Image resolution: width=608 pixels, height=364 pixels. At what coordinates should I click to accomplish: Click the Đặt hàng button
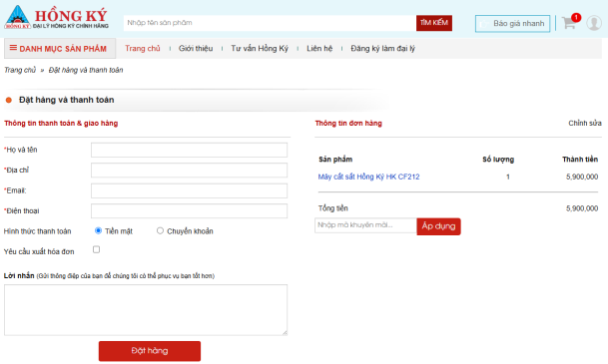(150, 351)
